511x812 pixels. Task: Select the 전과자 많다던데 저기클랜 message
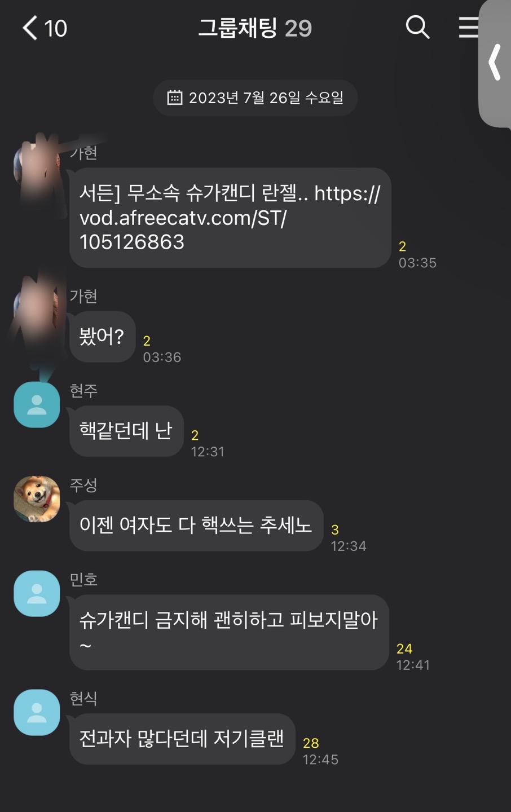pos(182,739)
